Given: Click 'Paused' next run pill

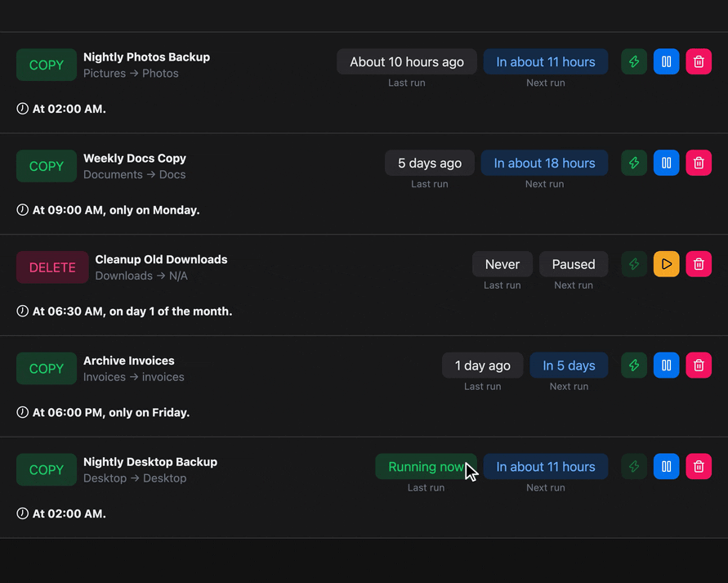Looking at the screenshot, I should pos(574,264).
